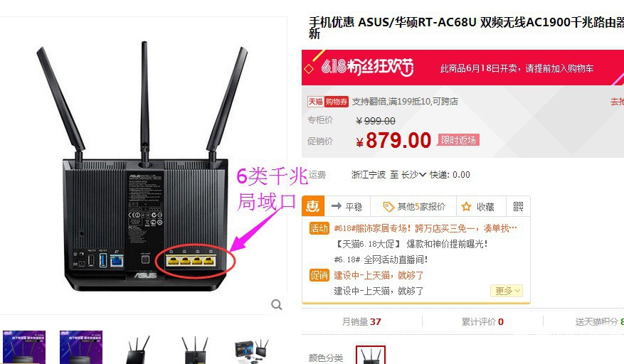Expand the 更多 promotions dropdown

pos(507,291)
